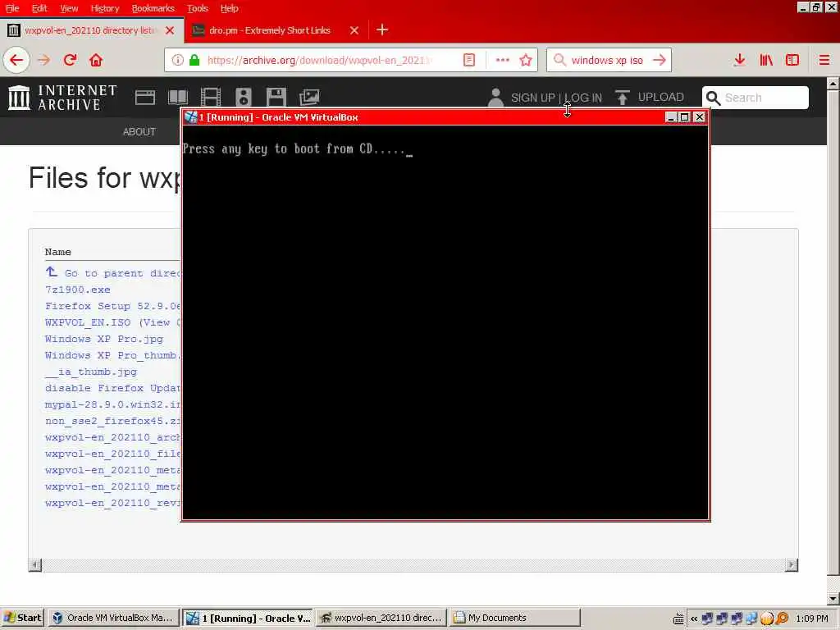Close the dro.pm Extremely Short Links tab

pos(354,30)
